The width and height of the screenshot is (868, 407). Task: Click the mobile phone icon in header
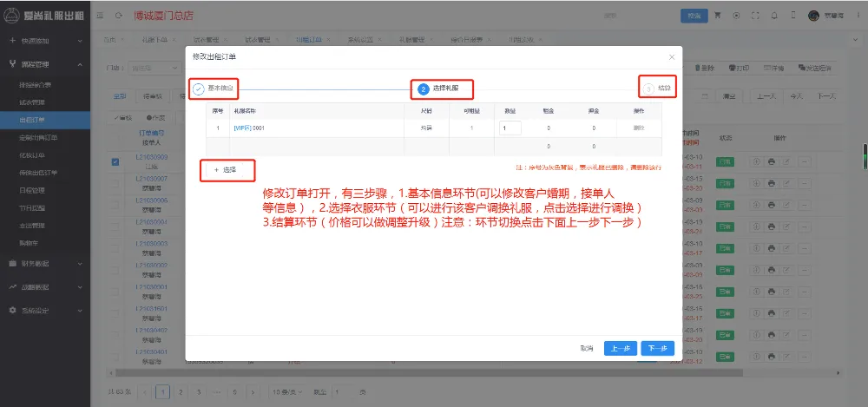tap(792, 16)
